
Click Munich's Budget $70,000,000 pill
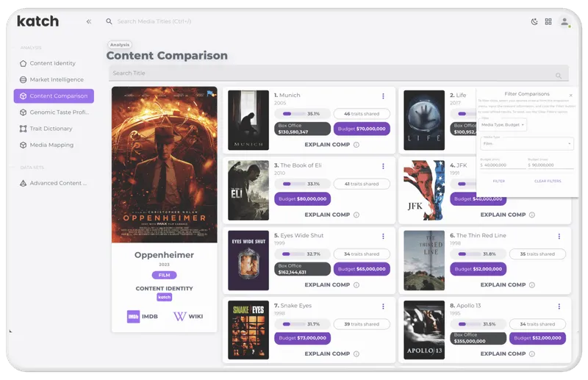click(362, 129)
